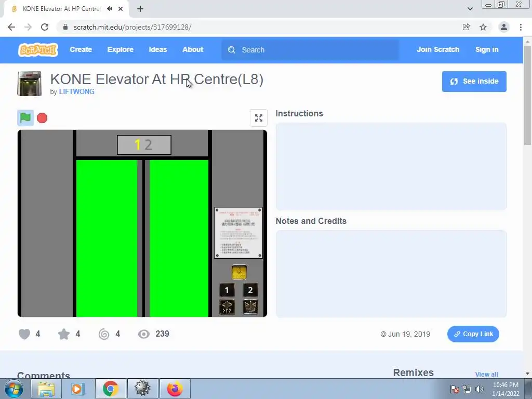Open Chrome three-dot menu

pos(521,27)
